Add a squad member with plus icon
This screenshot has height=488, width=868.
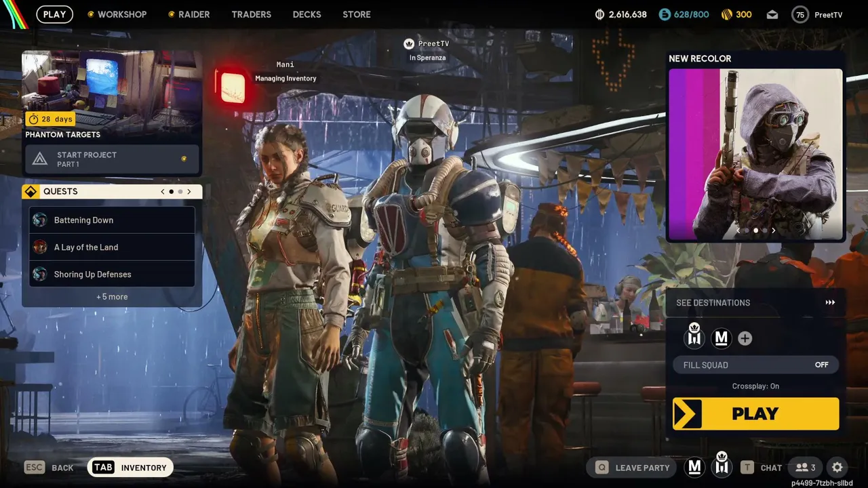point(745,338)
